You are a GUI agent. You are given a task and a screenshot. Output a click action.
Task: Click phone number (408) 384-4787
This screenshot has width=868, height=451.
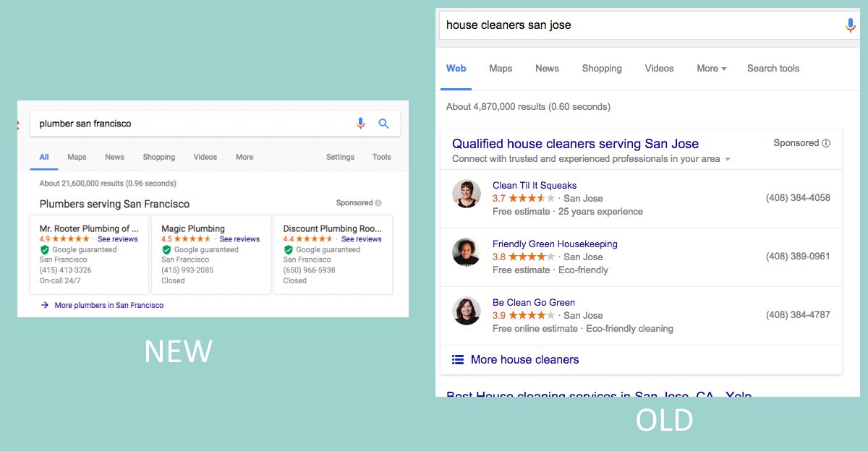(798, 315)
